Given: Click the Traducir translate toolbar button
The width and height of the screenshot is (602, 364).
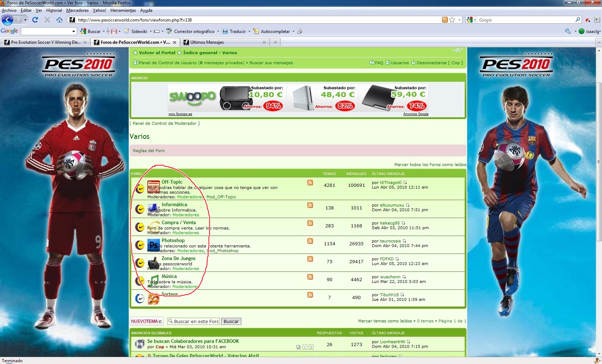Looking at the screenshot, I should click(234, 31).
